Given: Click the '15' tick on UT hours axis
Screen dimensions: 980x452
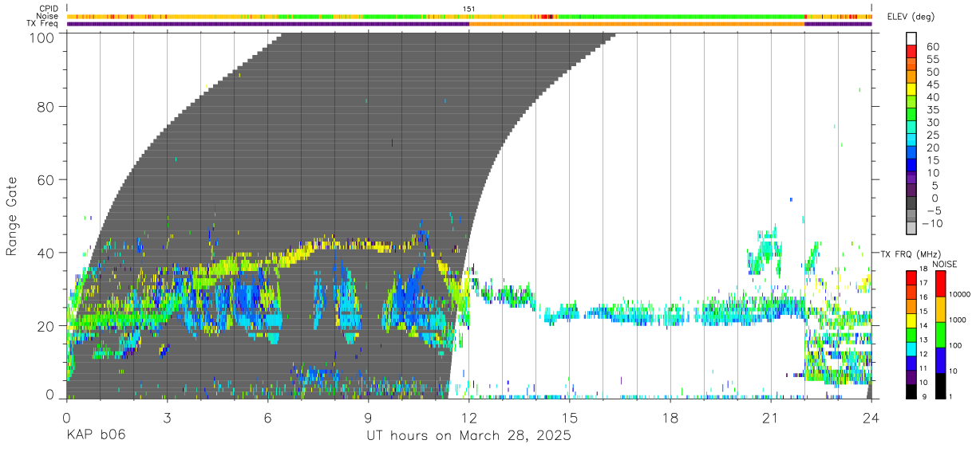Looking at the screenshot, I should (570, 417).
